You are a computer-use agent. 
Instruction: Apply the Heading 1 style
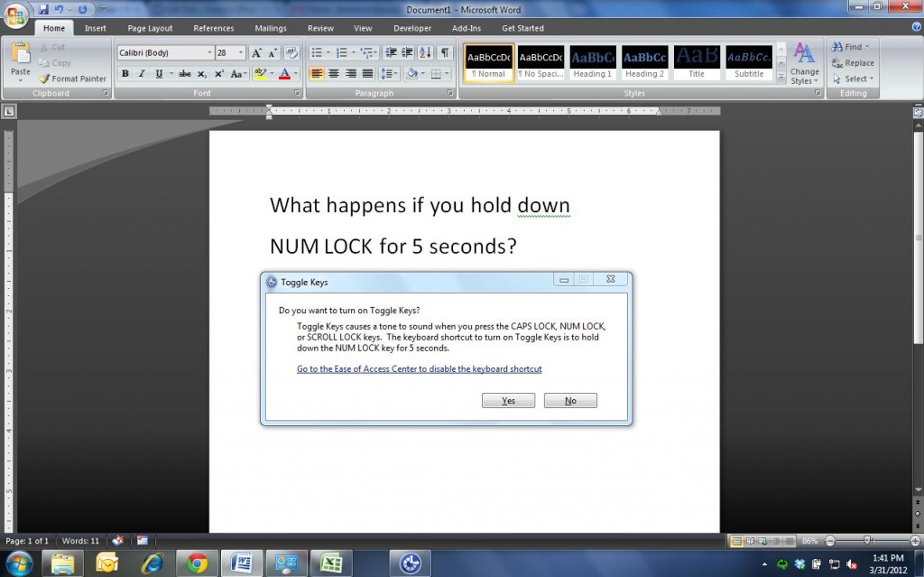tap(592, 62)
